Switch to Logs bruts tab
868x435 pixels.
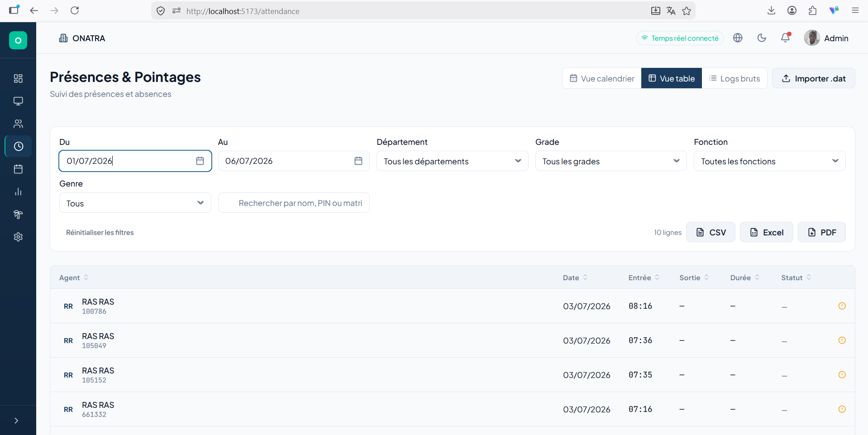click(734, 78)
